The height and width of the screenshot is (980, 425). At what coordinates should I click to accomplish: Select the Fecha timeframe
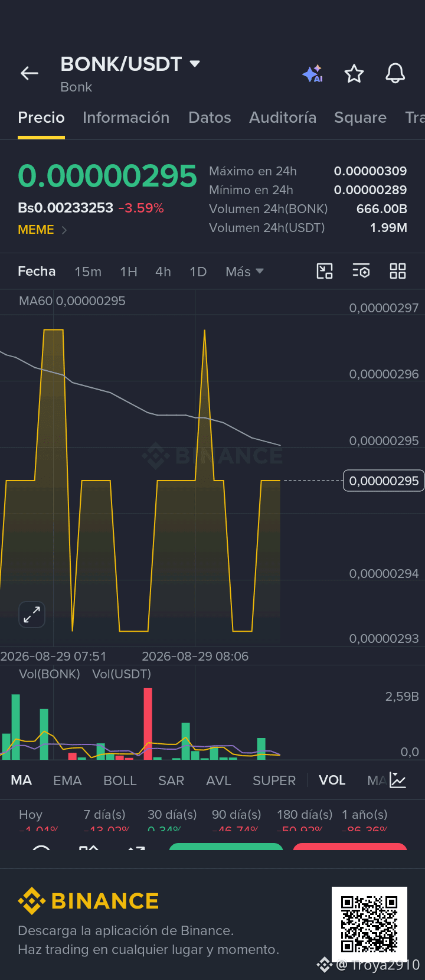pyautogui.click(x=37, y=272)
